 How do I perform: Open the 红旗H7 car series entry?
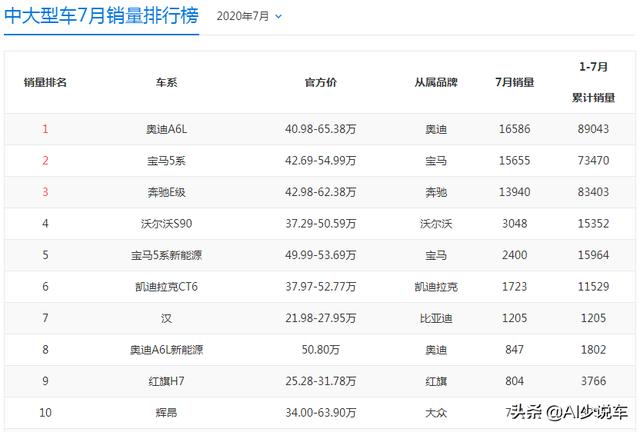[x=166, y=381]
